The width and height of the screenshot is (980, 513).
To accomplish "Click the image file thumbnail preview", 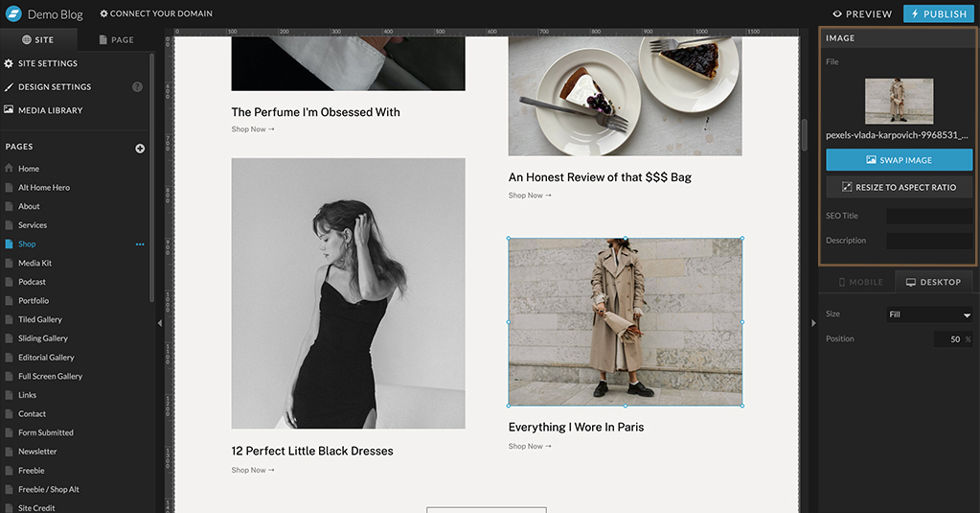I will 899,102.
